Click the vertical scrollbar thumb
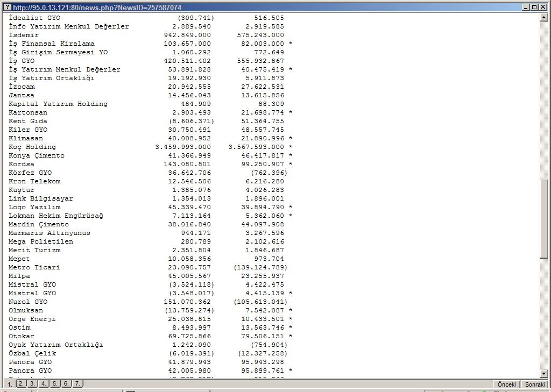This screenshot has width=551, height=392. coord(543,219)
